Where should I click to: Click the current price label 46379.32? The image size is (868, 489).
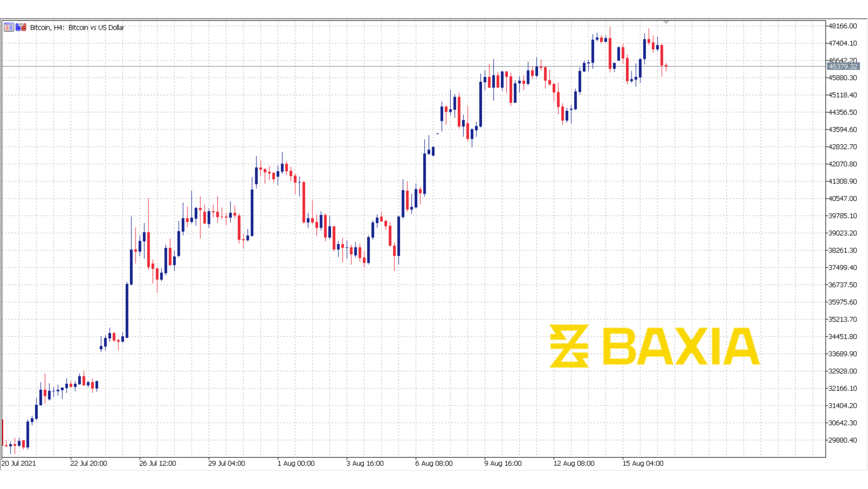pos(843,66)
